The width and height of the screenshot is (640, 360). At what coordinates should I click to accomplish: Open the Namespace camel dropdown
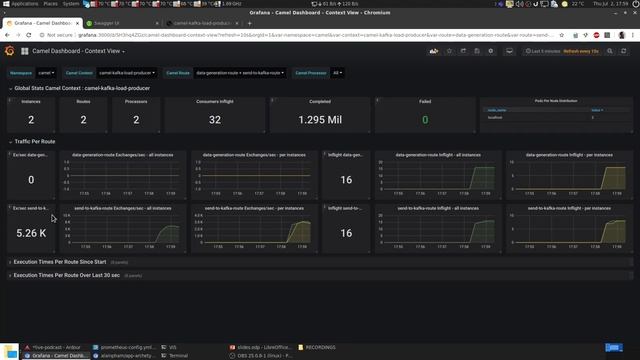(46, 73)
